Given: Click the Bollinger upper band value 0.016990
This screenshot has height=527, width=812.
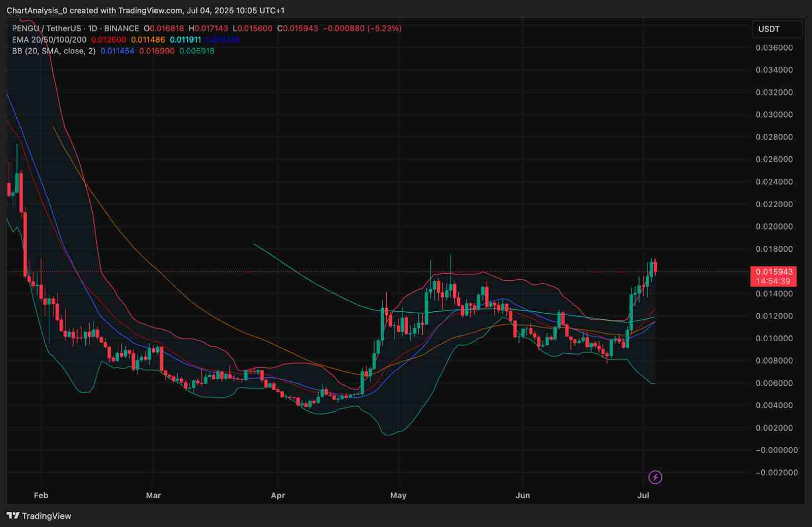Looking at the screenshot, I should [157, 51].
